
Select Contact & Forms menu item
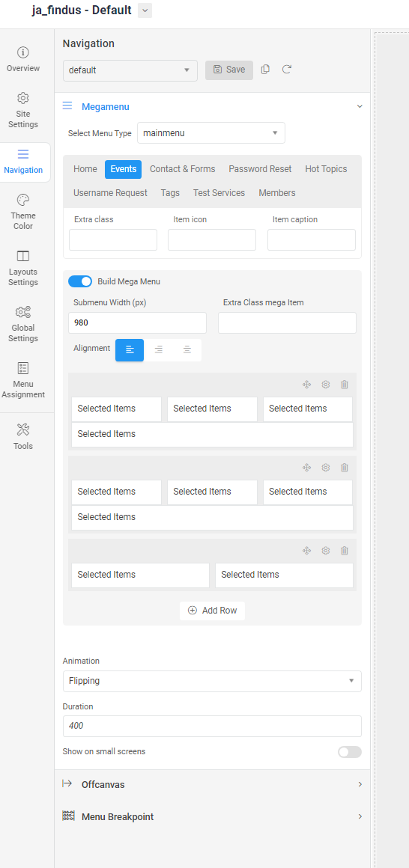pyautogui.click(x=182, y=169)
